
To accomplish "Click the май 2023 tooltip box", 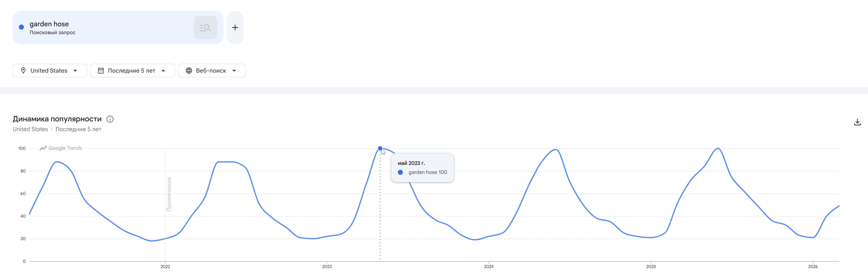I will point(422,168).
